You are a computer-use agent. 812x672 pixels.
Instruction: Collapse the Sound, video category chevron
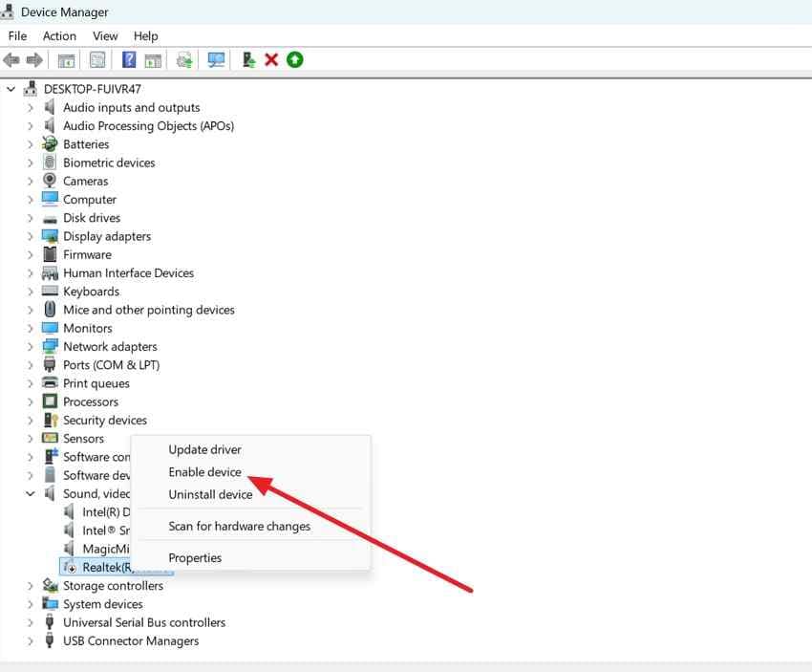pos(30,494)
